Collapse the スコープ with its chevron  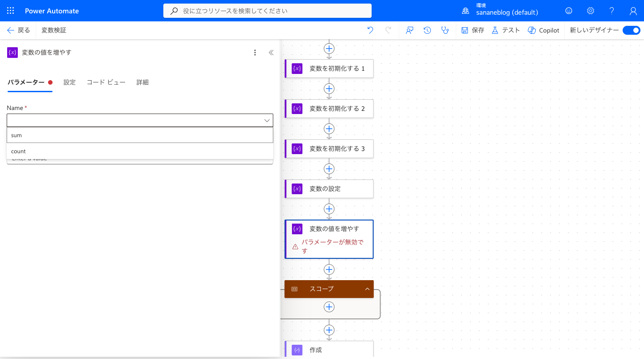point(367,289)
